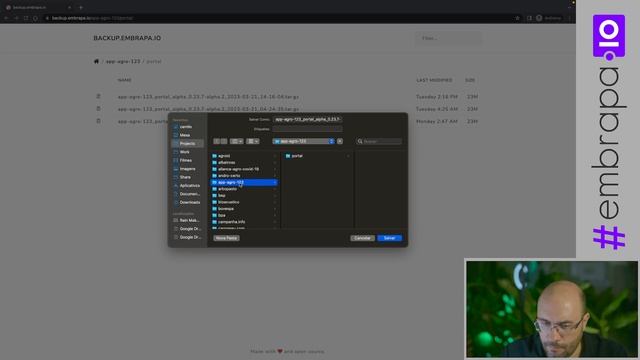Open the backup file modified Tuesday 2:16 PM
Viewport: 640px width, 360px height.
(208, 97)
